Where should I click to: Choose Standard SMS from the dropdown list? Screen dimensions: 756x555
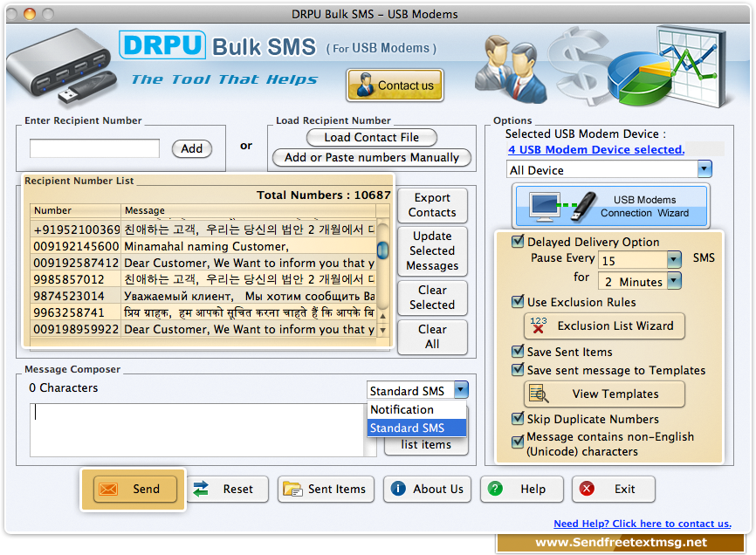coord(416,428)
